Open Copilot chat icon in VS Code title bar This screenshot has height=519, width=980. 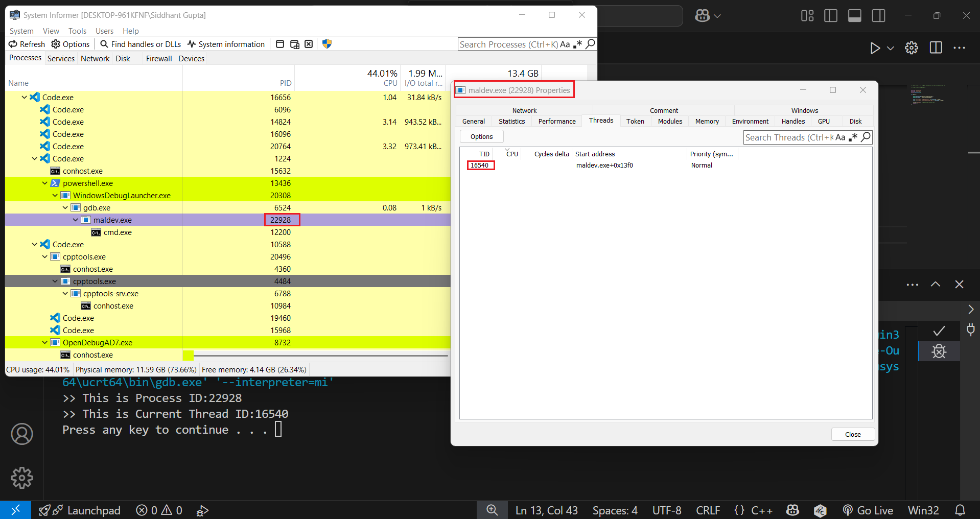(702, 16)
